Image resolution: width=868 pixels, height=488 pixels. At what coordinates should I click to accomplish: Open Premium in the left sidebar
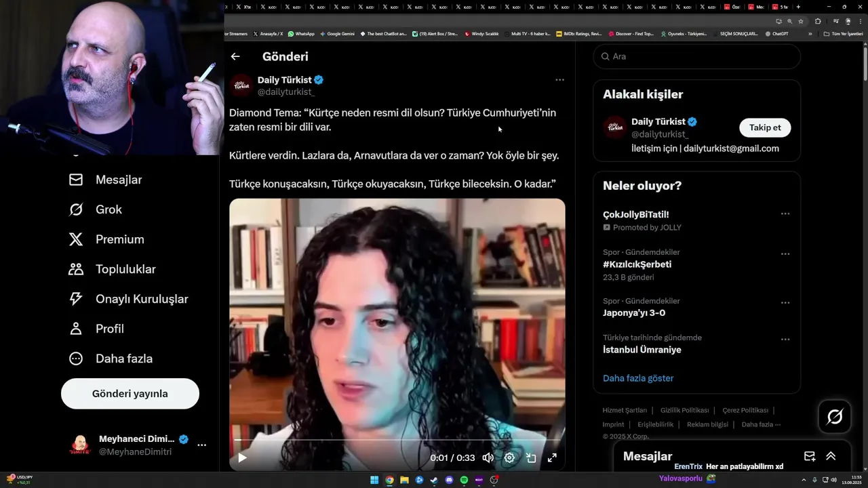coord(106,239)
